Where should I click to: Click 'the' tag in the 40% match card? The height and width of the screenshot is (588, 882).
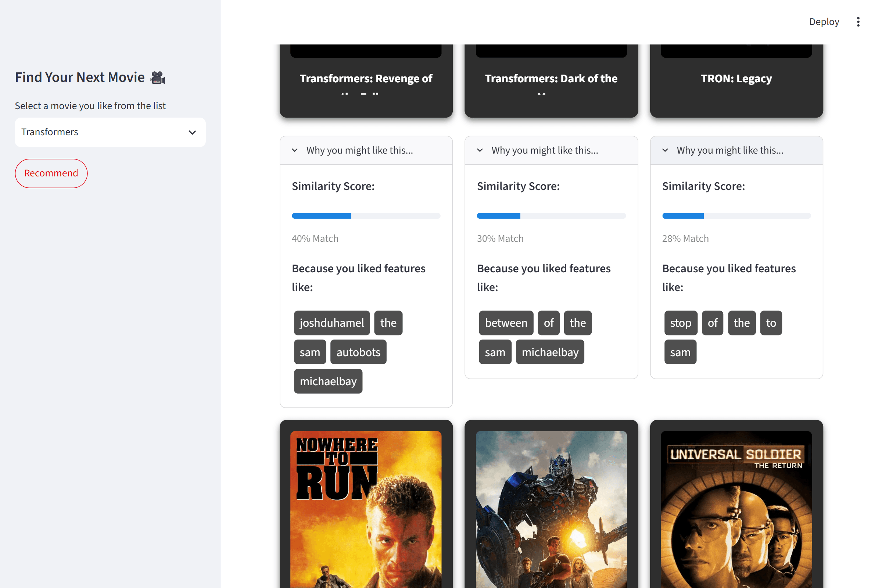pos(388,323)
